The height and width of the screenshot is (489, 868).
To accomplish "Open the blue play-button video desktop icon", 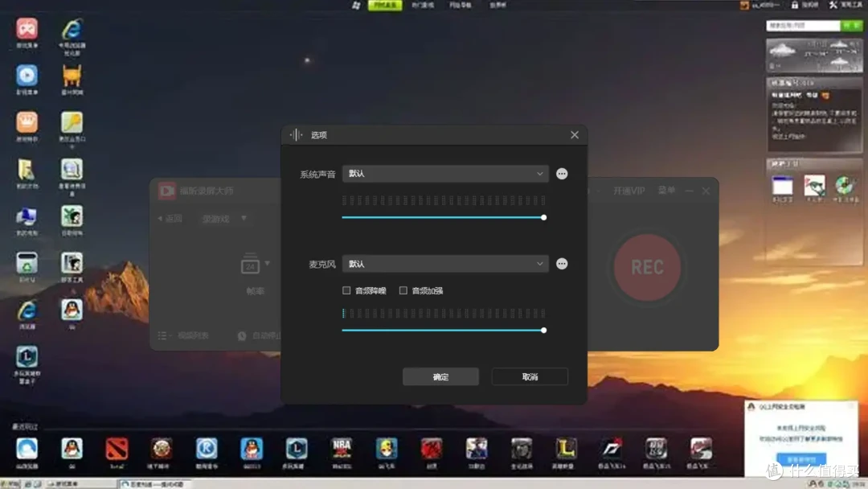I will (27, 76).
